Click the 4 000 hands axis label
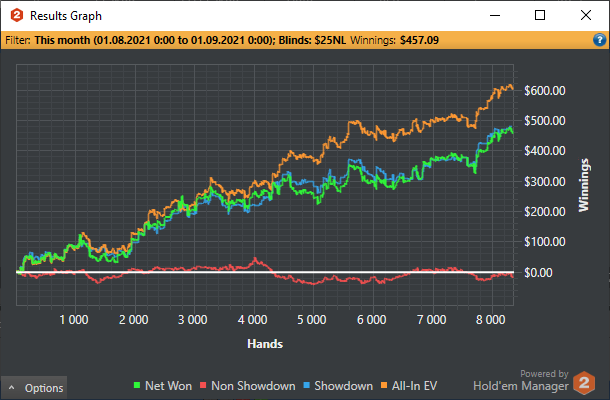The height and width of the screenshot is (400, 610). pyautogui.click(x=252, y=320)
